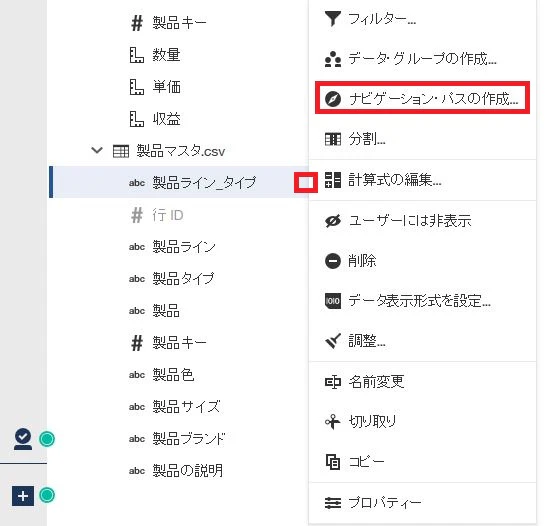Image resolution: width=546 pixels, height=526 pixels.
Task: Click the hash icon beside 行 ID
Action: click(x=136, y=215)
